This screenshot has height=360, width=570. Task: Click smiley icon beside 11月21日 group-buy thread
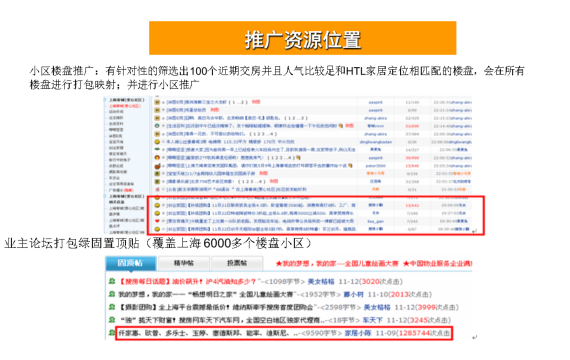(x=157, y=205)
